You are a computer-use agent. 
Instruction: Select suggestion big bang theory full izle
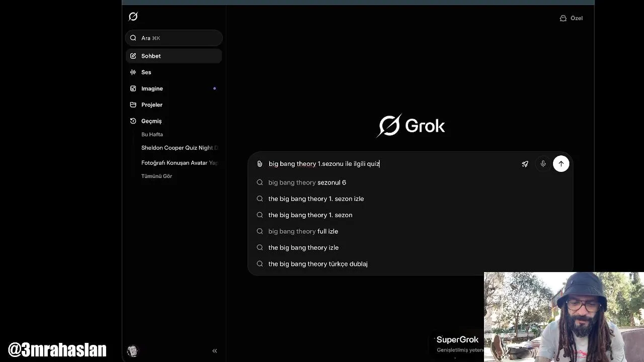coord(411,231)
